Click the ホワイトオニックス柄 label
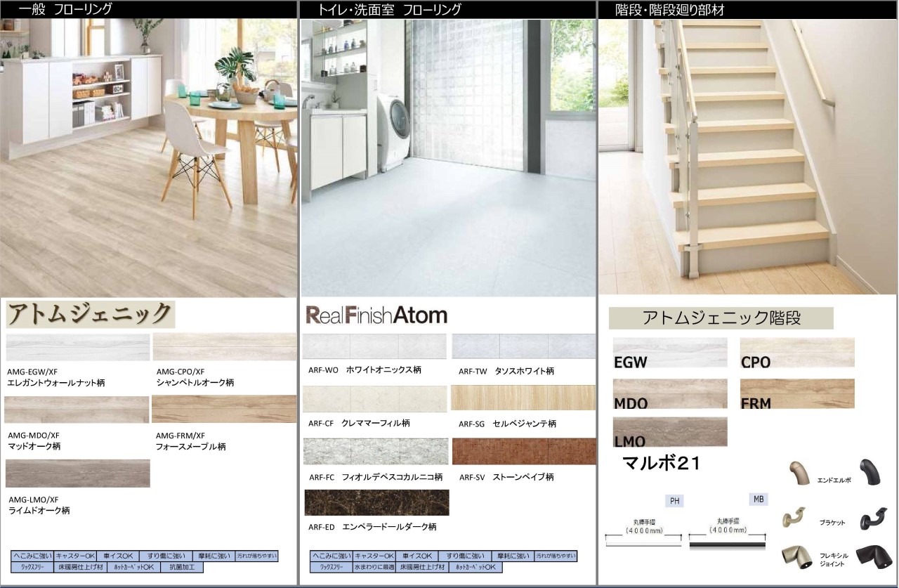Viewport: 899px width, 588px height. click(383, 370)
